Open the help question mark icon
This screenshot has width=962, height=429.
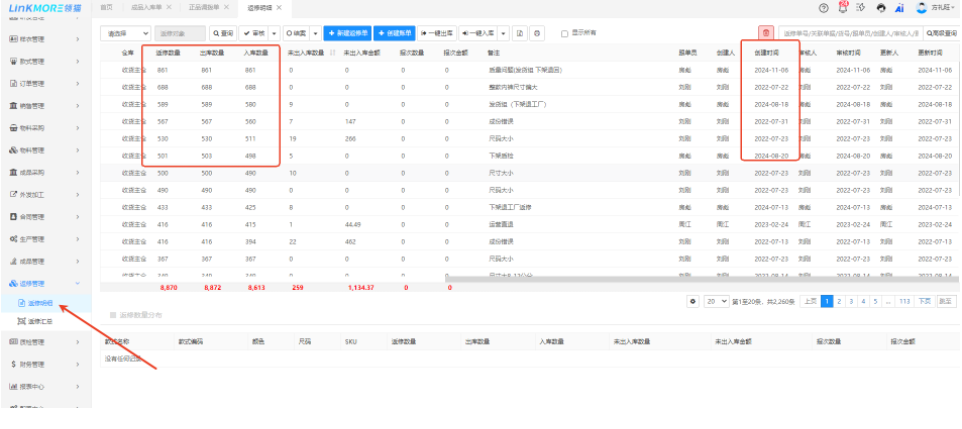[x=823, y=7]
